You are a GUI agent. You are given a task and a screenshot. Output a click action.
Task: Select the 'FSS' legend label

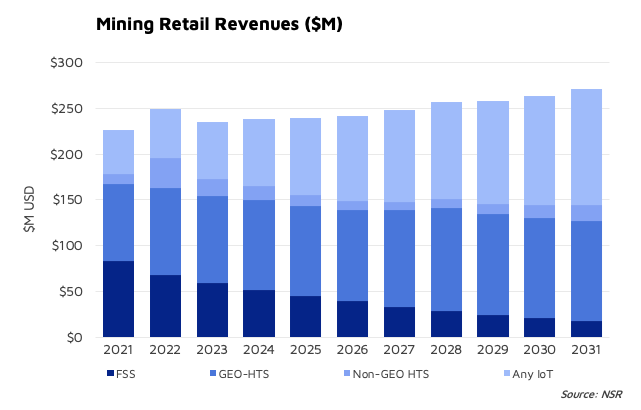click(x=126, y=374)
